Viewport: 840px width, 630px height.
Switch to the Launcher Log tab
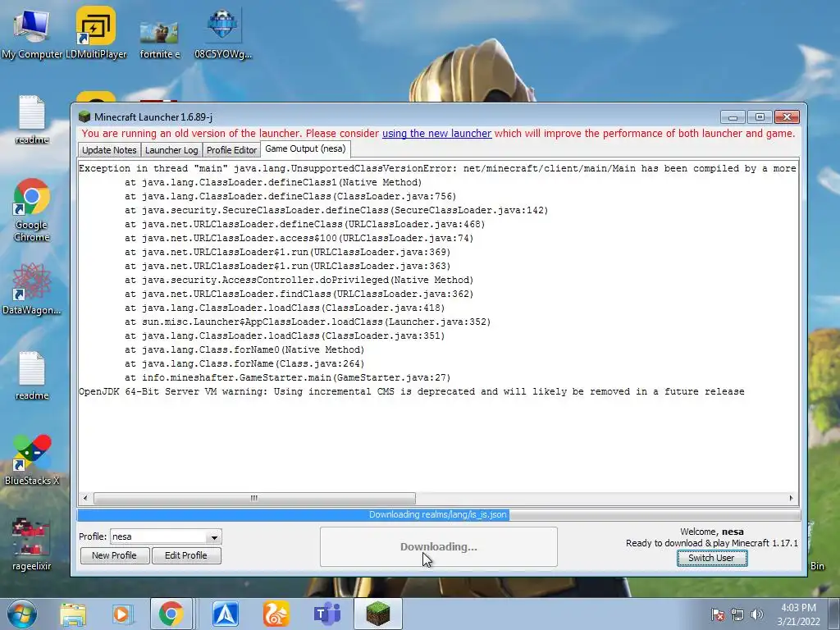(171, 150)
